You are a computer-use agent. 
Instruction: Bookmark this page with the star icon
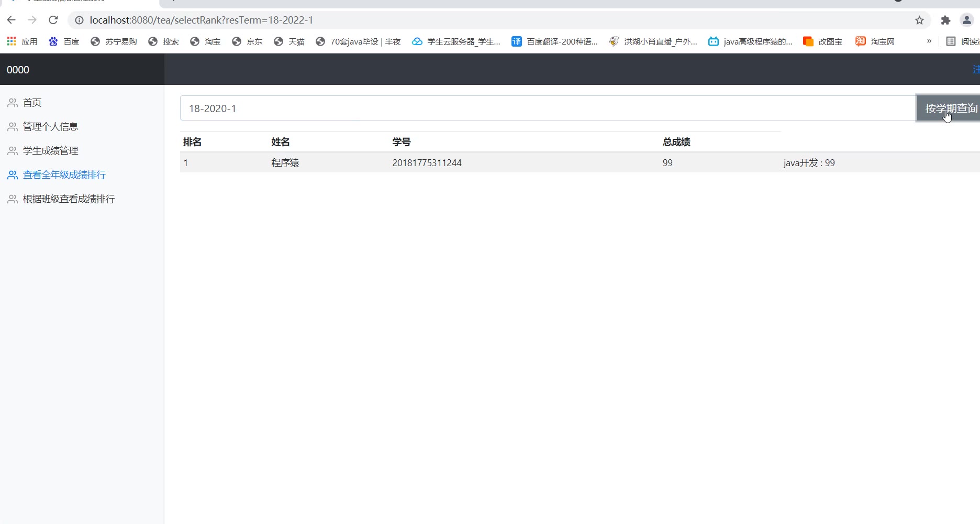pos(919,20)
